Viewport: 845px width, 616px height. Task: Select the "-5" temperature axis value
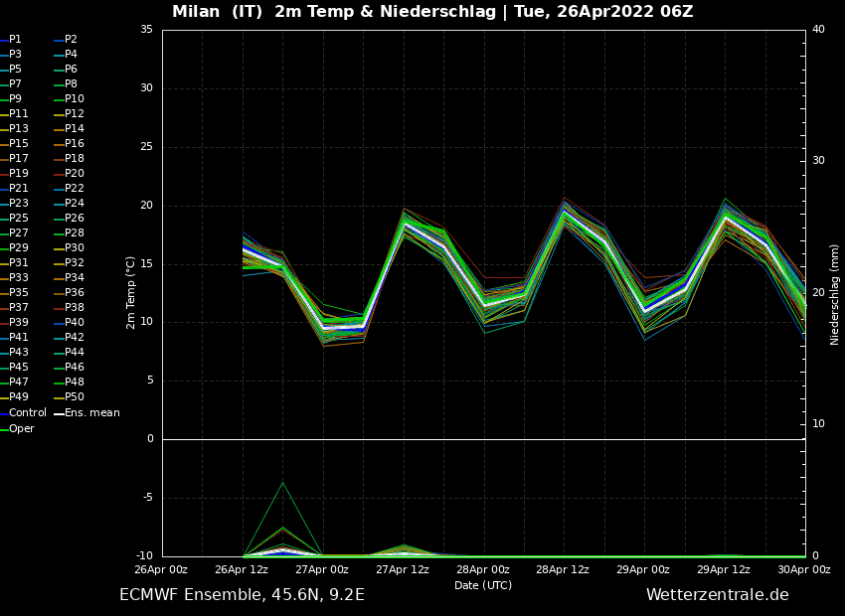[x=146, y=498]
